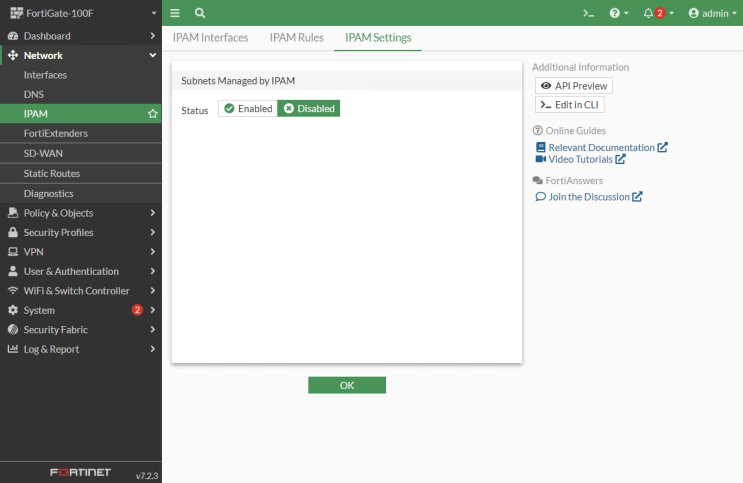Click the external link icon beside Relevant Documentation

(662, 147)
